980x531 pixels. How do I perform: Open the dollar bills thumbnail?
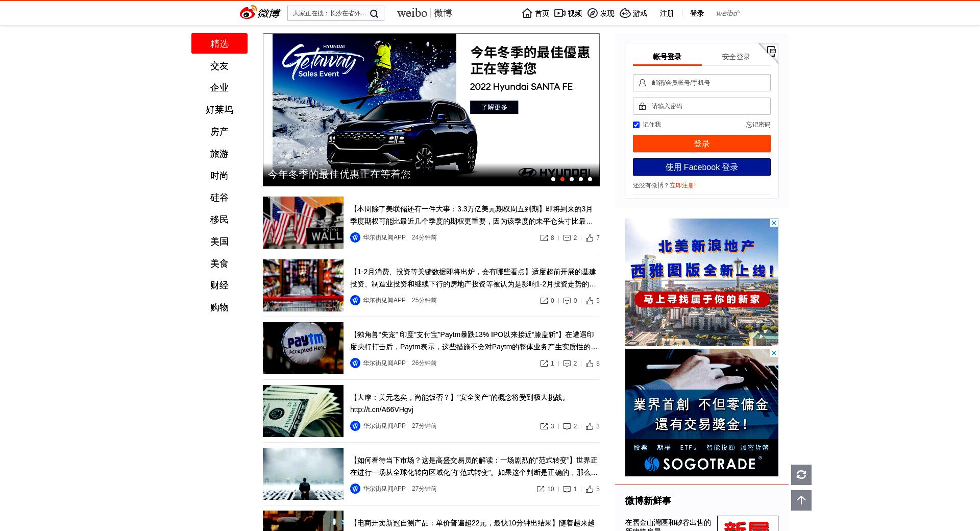pos(303,411)
